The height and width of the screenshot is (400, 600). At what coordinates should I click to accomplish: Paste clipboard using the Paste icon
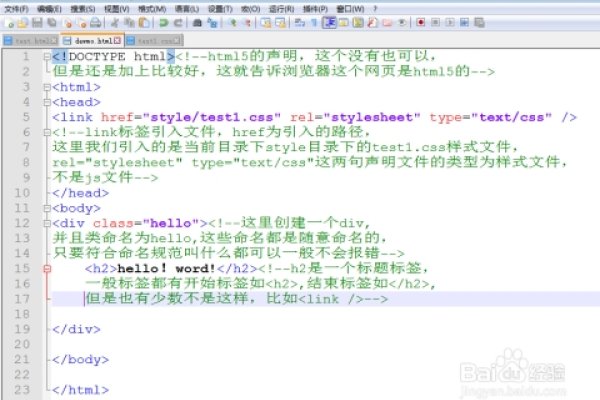coord(144,23)
